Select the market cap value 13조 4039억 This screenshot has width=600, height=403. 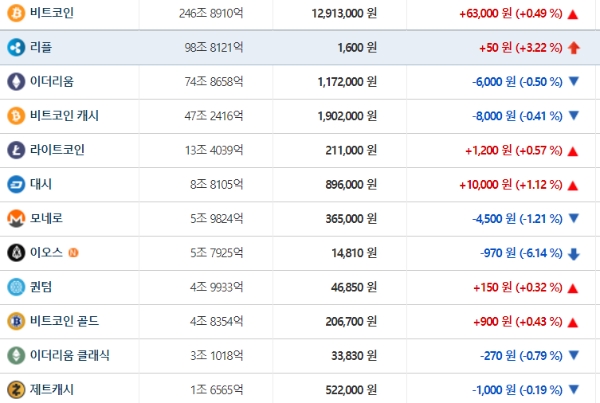tap(214, 150)
